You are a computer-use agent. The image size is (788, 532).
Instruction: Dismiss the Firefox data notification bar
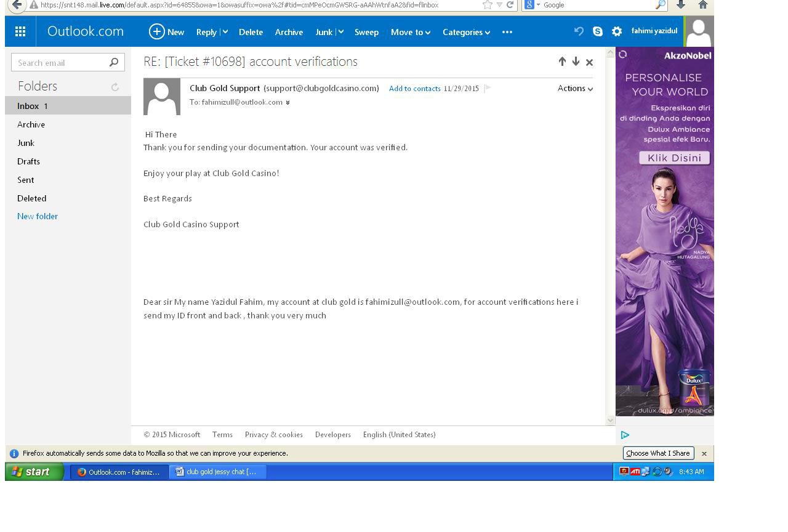(x=704, y=454)
